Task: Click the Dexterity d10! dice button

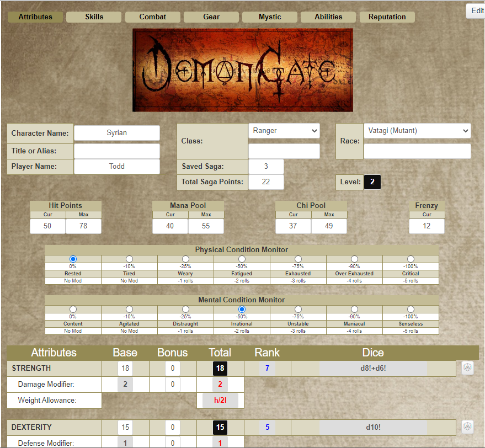Action: [x=373, y=427]
